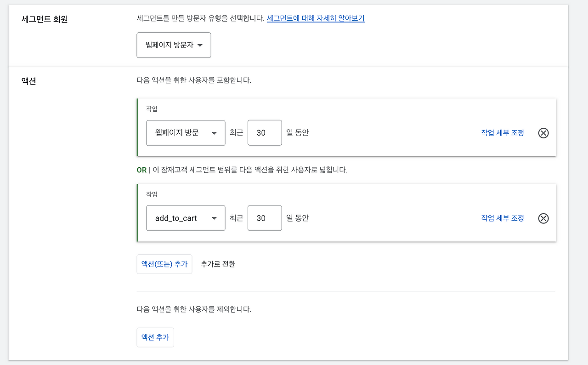Screen dimensions: 588x365
Task: Open the 세그먼트에 대해 자세히 알아보기 link
Action: click(x=315, y=18)
